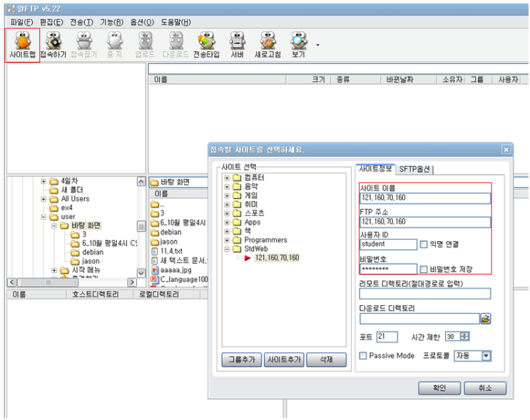Click the 사이트 이름 input field
Screen dimensions: 530x420
425,198
